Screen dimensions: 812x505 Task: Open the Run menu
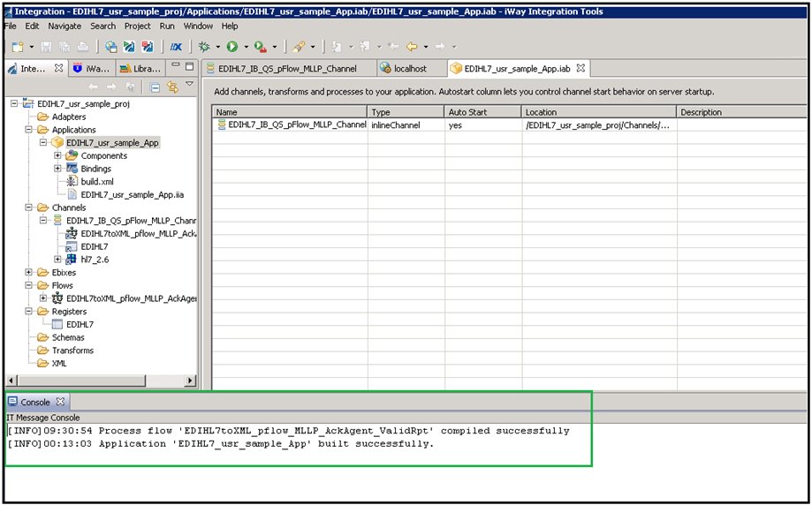(x=167, y=26)
